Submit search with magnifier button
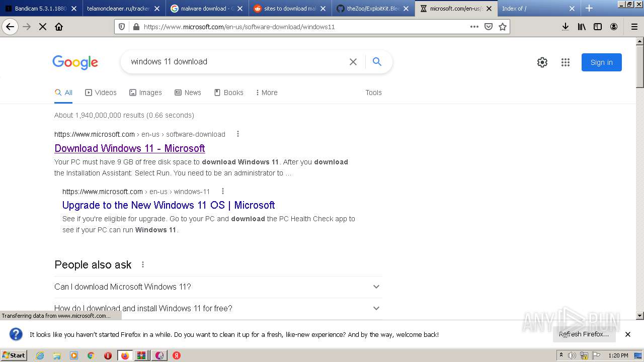Viewport: 644px width, 362px height. 377,62
